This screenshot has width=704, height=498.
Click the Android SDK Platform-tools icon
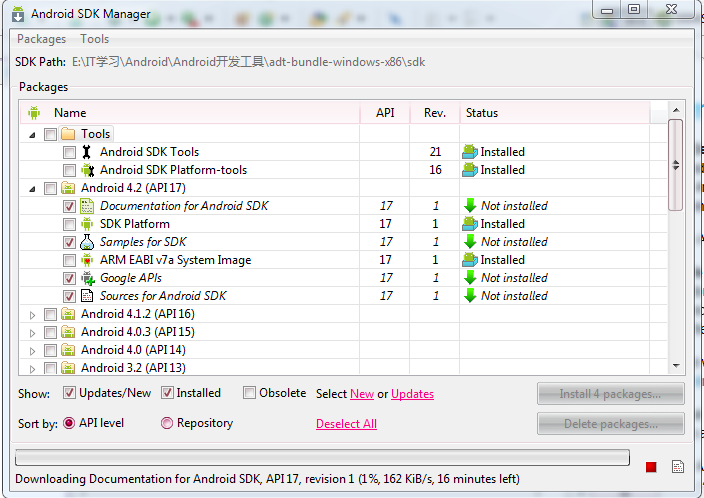click(87, 170)
